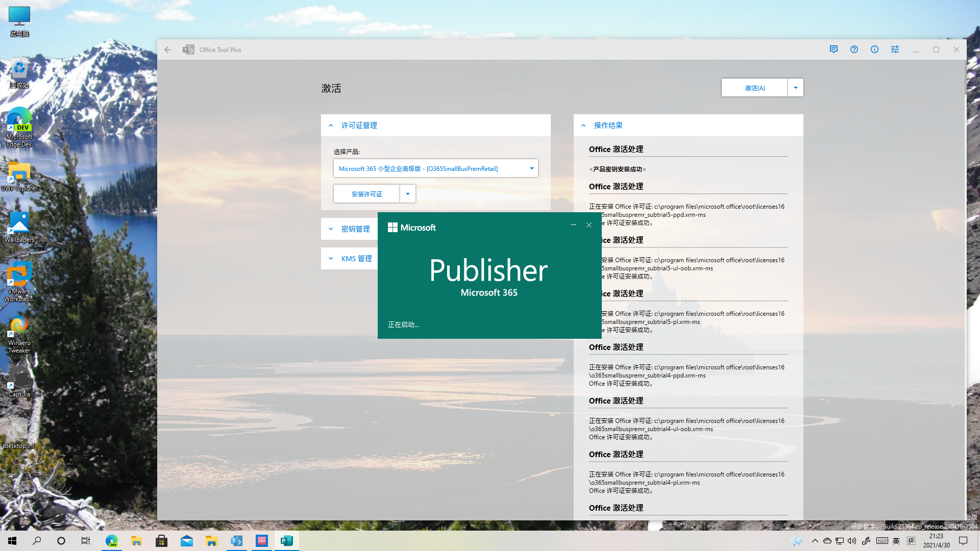This screenshot has height=551, width=980.
Task: Click the 激活(A) activate button
Action: tap(754, 88)
